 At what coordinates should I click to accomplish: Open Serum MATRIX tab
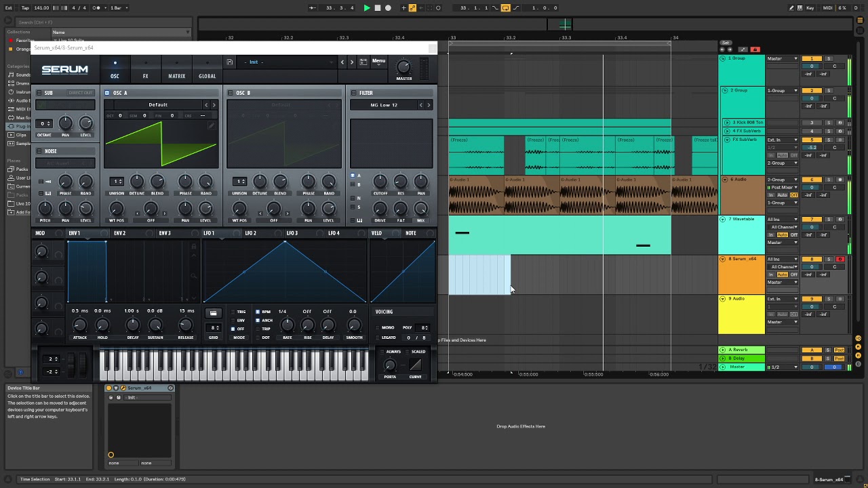pos(176,70)
